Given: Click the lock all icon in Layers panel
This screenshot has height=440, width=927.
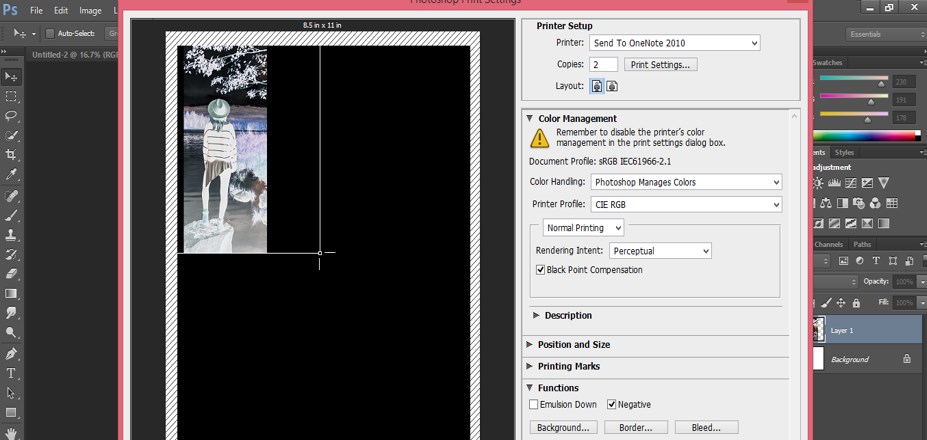Looking at the screenshot, I should (856, 303).
